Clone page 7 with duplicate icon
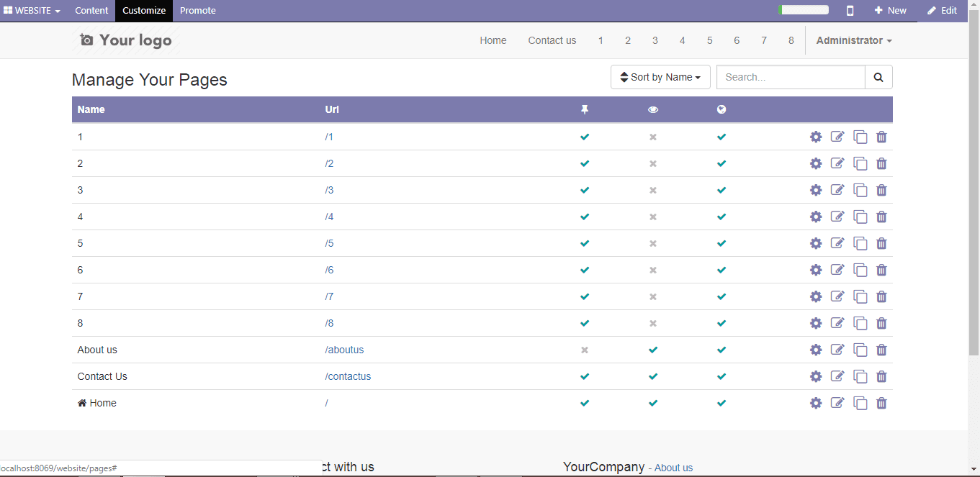Screen dimensions: 980x477 860,296
